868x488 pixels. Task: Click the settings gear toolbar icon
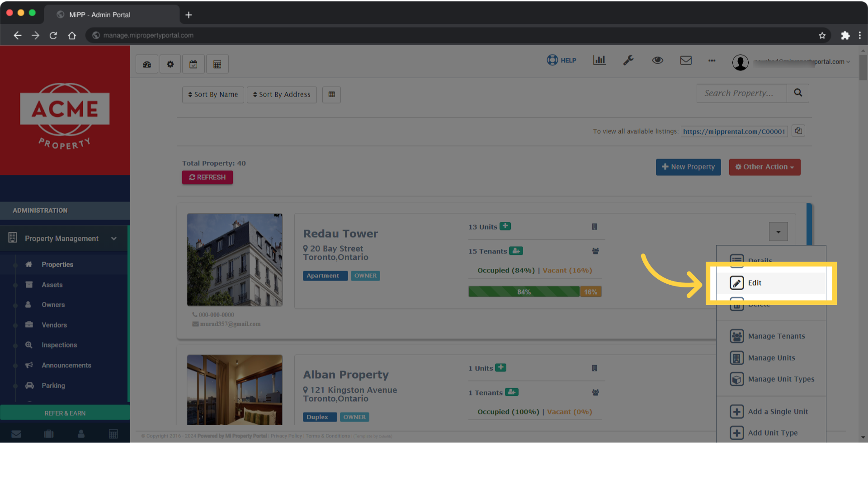170,64
